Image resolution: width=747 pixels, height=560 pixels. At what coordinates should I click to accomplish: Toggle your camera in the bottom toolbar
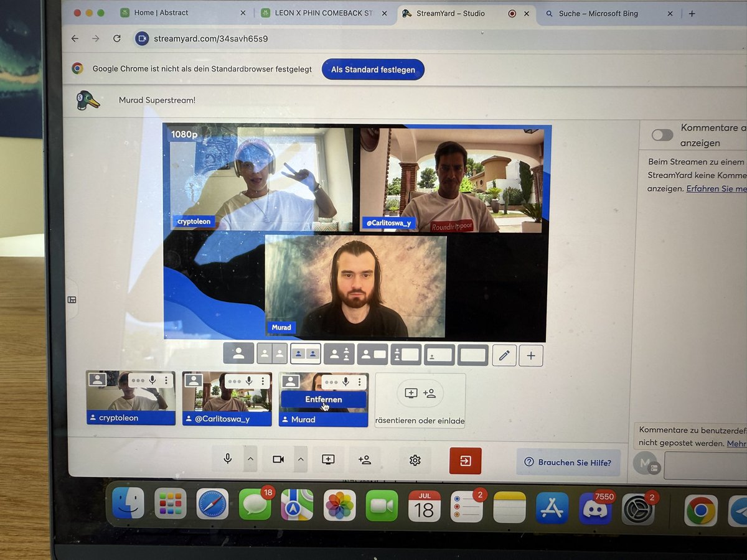click(278, 459)
